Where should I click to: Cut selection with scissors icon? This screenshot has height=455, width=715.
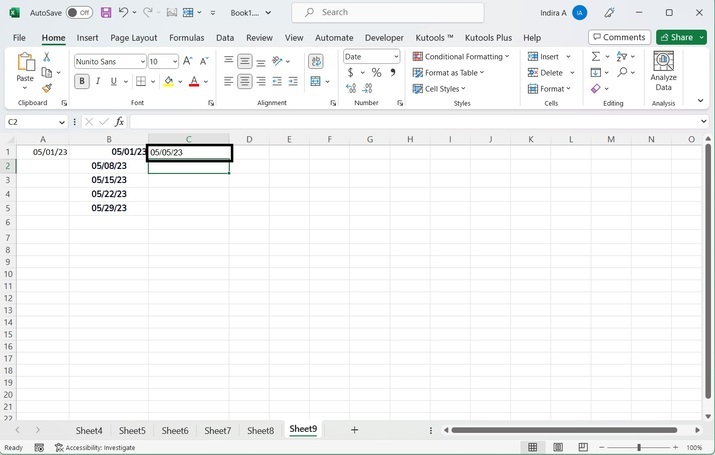click(x=47, y=57)
